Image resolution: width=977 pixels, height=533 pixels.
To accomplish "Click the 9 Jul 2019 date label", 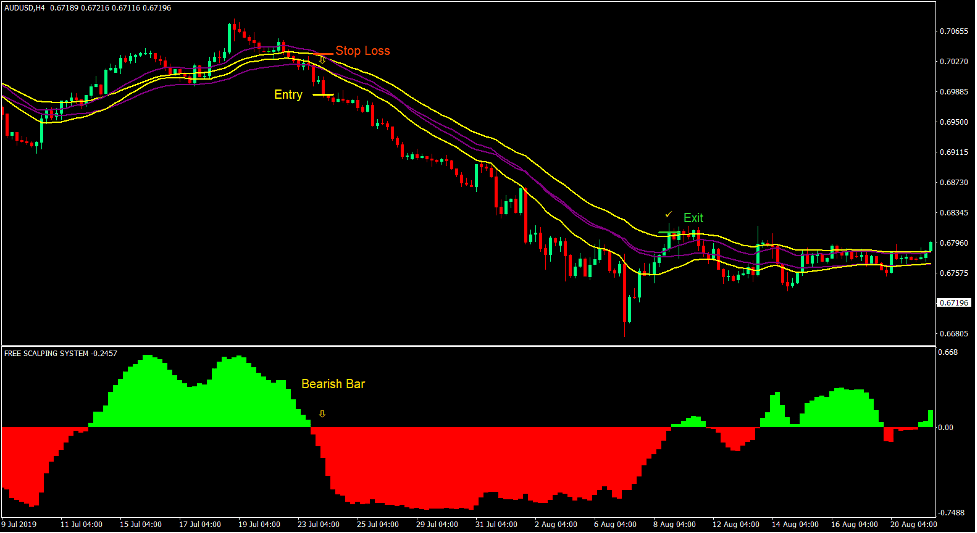I will [x=20, y=524].
